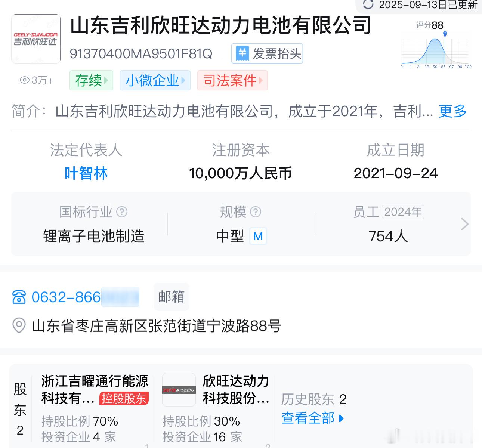Open the address 山东省枣庄高新区张范街道宁波路88号
The height and width of the screenshot is (448, 482).
pyautogui.click(x=157, y=326)
